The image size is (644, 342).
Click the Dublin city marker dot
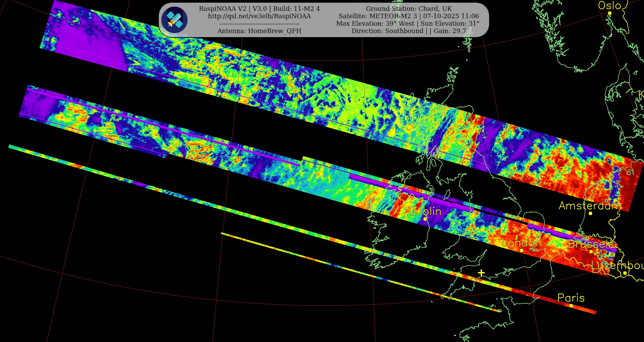tap(425, 219)
